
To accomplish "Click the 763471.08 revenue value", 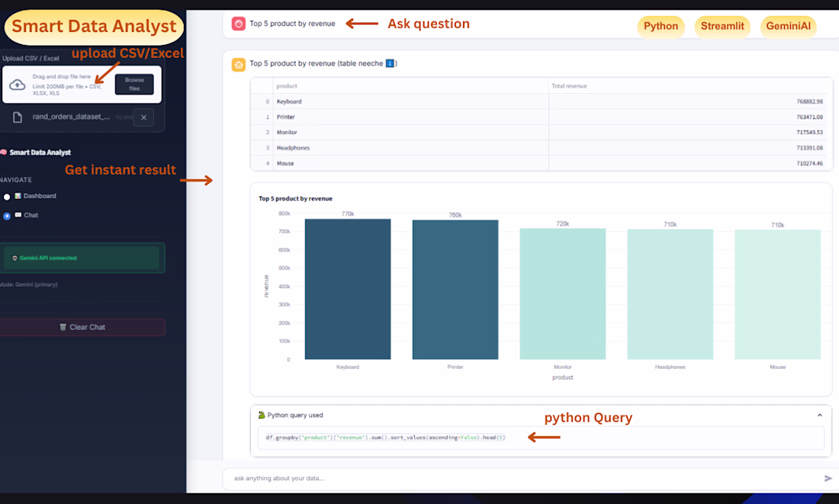I will [x=809, y=117].
